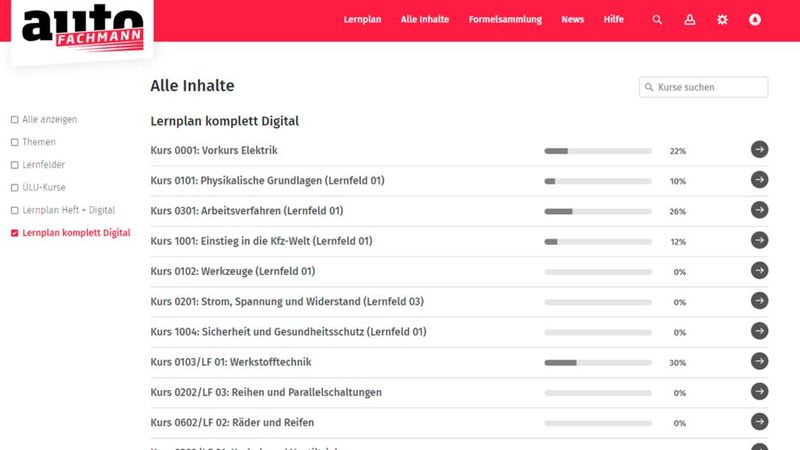This screenshot has height=450, width=800.
Task: Open Kurs 0102 Werkzeuge arrow button
Action: [760, 270]
